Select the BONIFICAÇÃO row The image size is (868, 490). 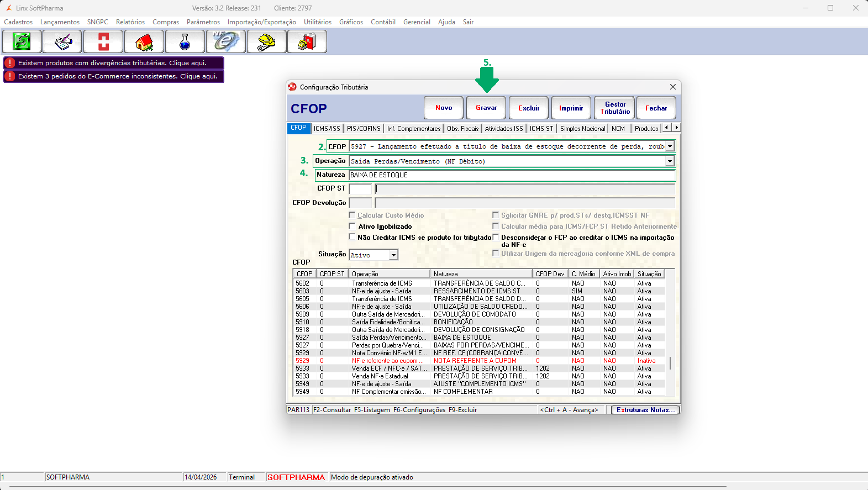[479, 322]
